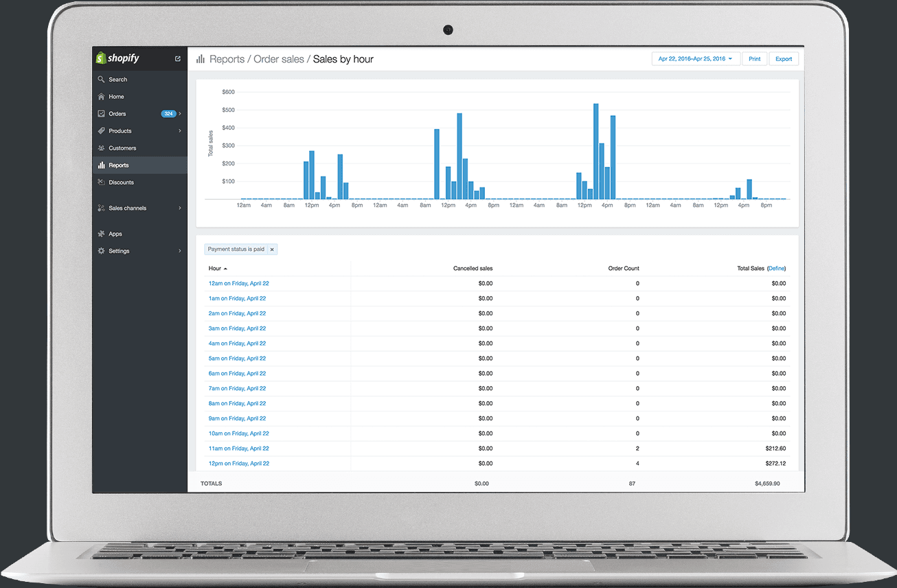
Task: Click the Home house icon
Action: pyautogui.click(x=101, y=97)
